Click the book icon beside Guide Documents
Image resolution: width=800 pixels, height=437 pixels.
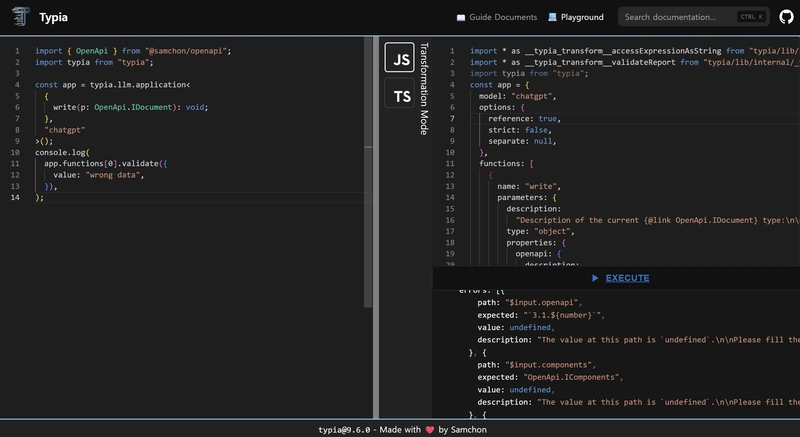point(460,17)
